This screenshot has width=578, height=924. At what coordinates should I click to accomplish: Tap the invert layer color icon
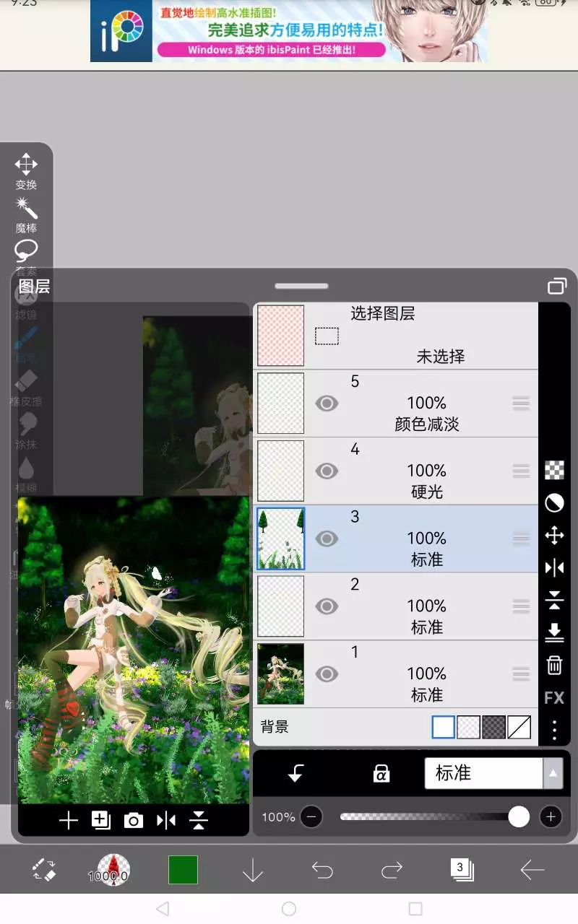click(554, 503)
